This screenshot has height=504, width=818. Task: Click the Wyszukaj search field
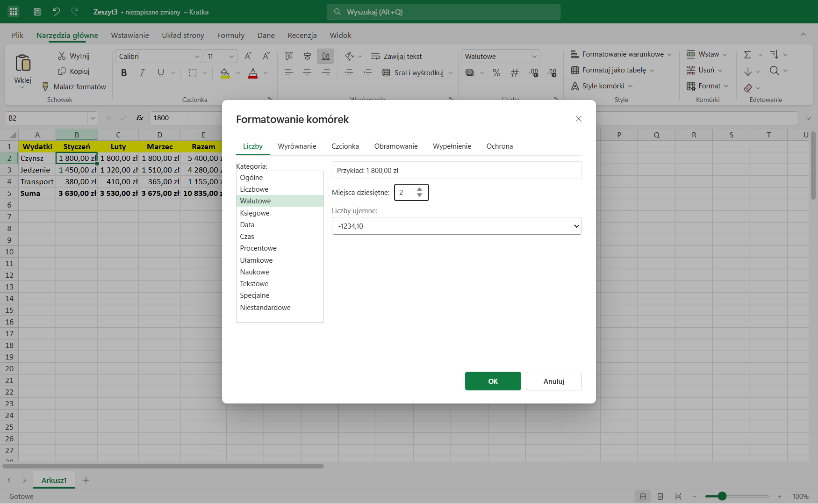tap(443, 12)
